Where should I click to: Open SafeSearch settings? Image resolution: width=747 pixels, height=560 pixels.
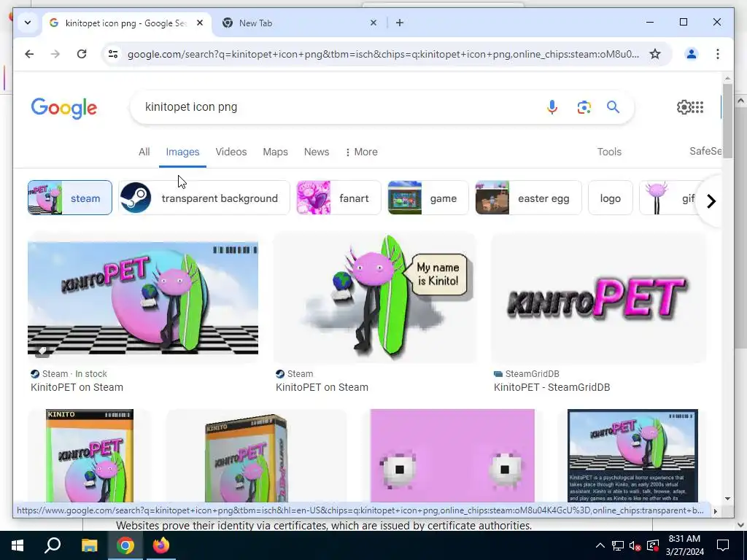click(705, 152)
